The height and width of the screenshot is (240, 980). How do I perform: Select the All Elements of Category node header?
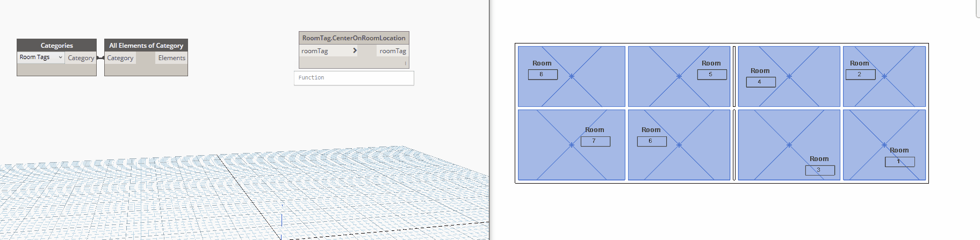tap(146, 46)
